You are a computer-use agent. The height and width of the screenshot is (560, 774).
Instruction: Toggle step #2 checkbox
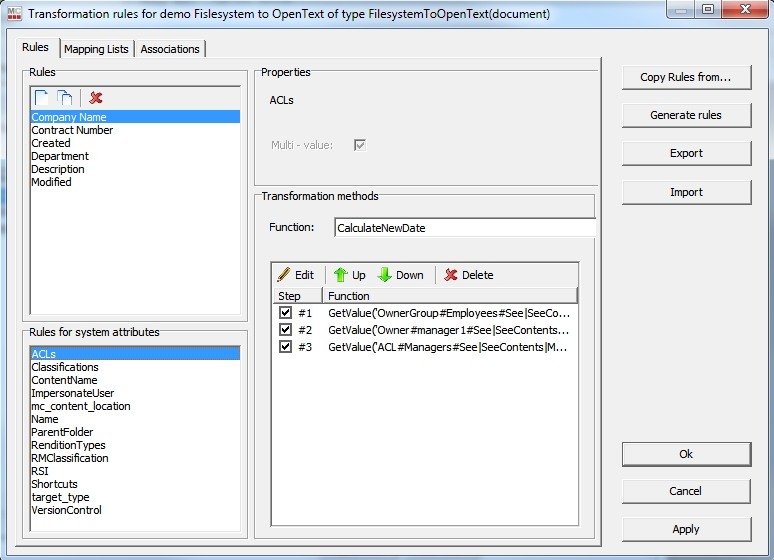point(286,330)
